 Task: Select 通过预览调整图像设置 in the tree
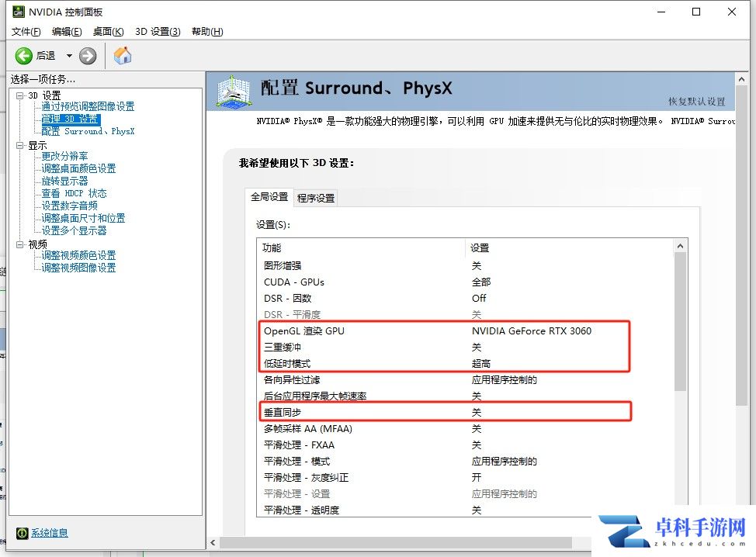pyautogui.click(x=88, y=106)
